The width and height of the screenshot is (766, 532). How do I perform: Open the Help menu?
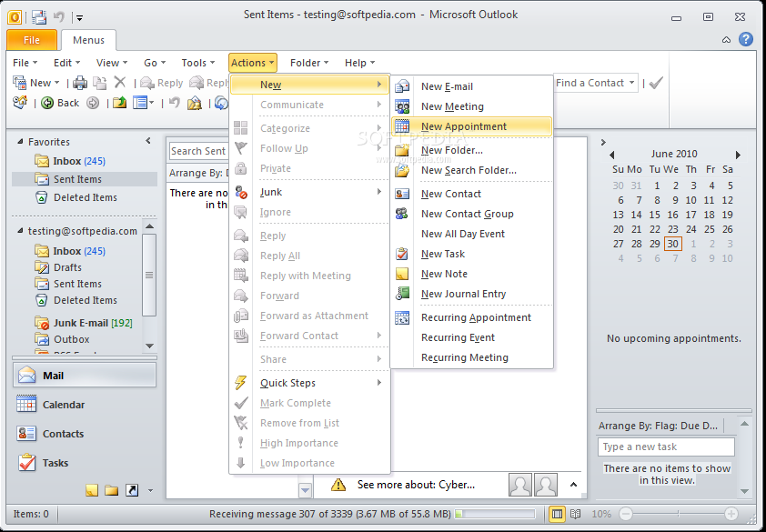(x=359, y=63)
